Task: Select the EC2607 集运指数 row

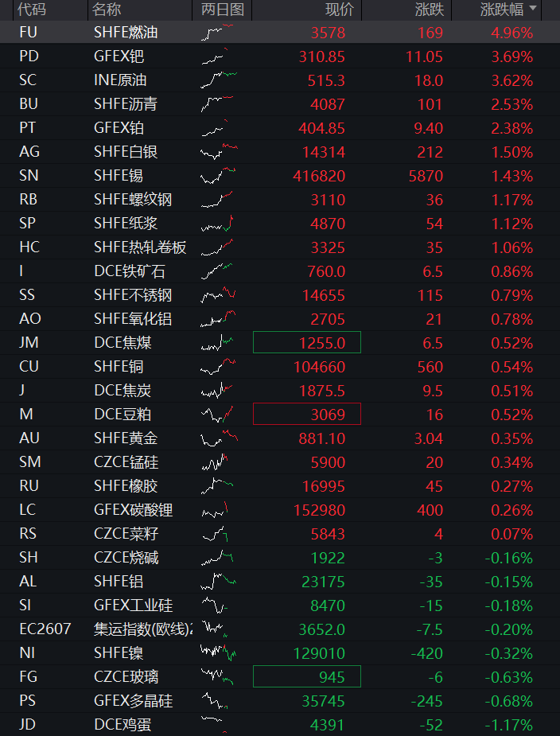Action: pos(280,629)
